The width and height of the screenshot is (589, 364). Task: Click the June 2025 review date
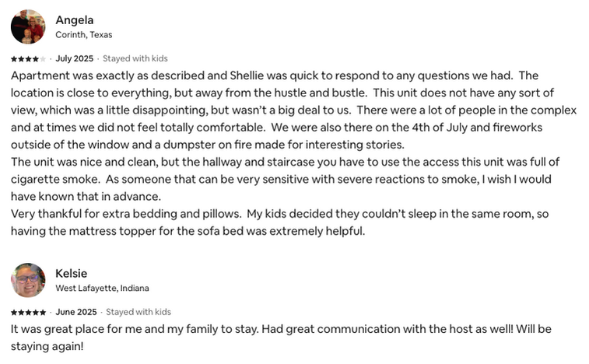[x=76, y=313]
